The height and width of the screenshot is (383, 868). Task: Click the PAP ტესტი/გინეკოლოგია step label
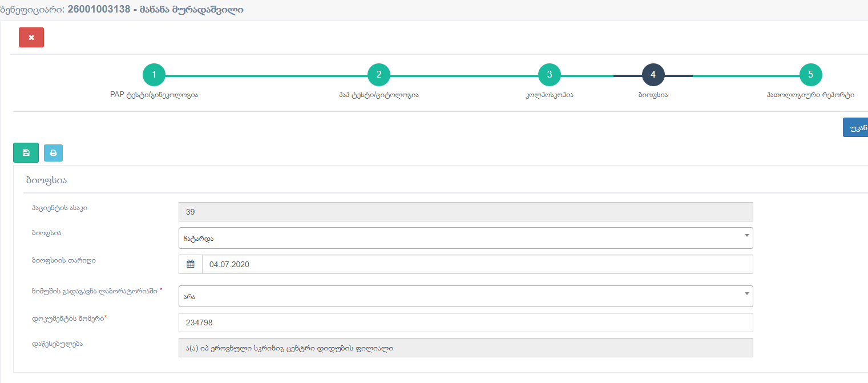[154, 95]
